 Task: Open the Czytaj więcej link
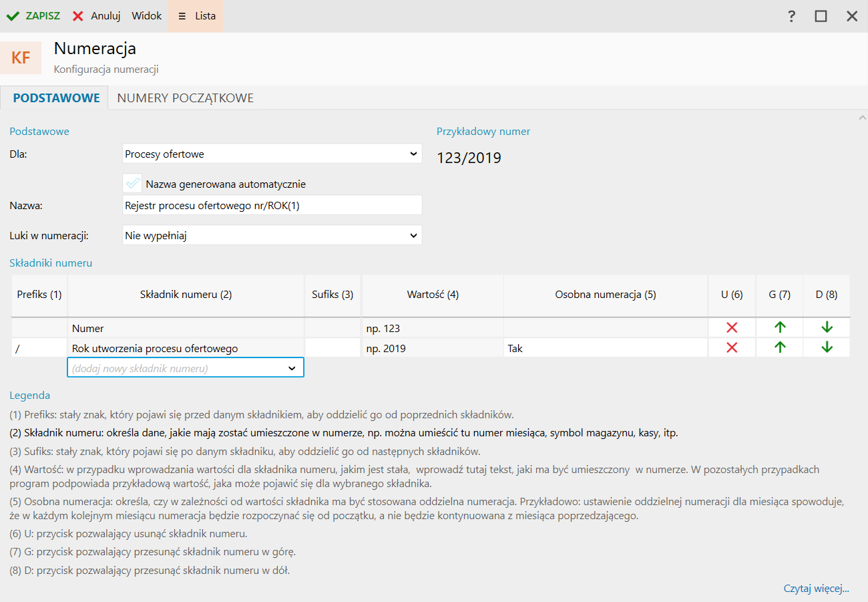[816, 589]
